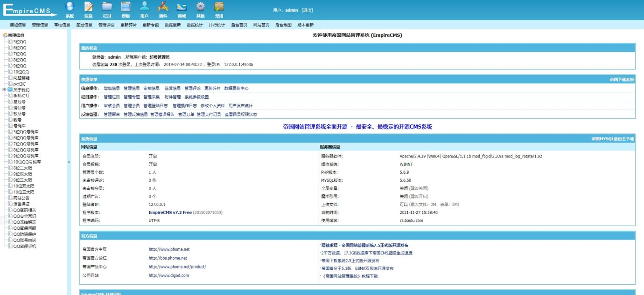Click 签发信息 in the top submenu bar
Viewport: 644px width, 295px height.
(x=84, y=25)
